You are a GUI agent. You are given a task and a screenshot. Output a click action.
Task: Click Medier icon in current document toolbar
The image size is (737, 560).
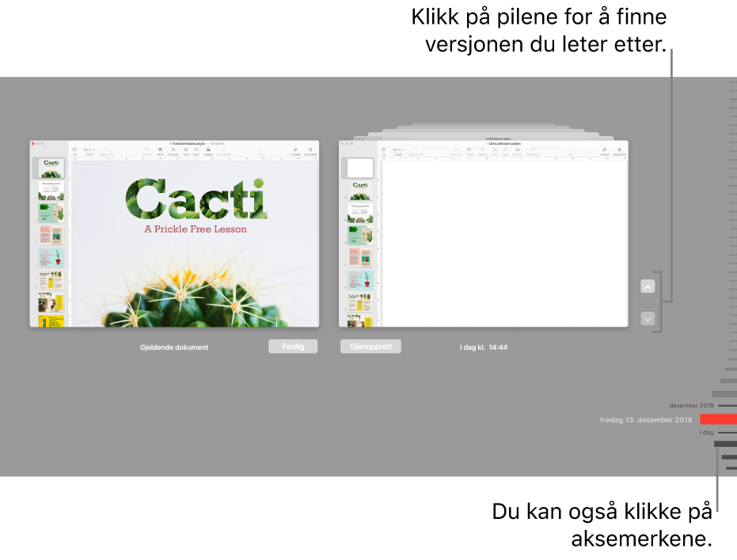point(208,151)
